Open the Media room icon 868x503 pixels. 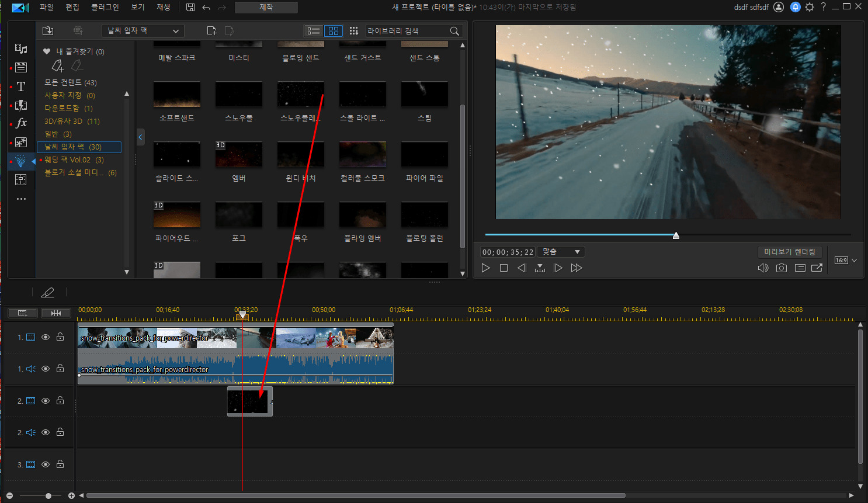click(21, 49)
